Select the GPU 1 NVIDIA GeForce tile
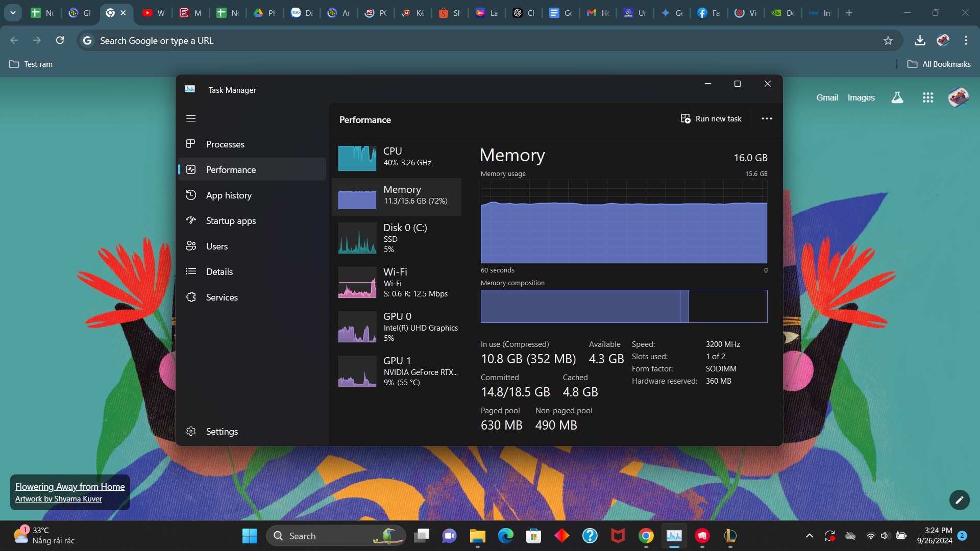Screen dimensions: 980x551 tap(397, 371)
